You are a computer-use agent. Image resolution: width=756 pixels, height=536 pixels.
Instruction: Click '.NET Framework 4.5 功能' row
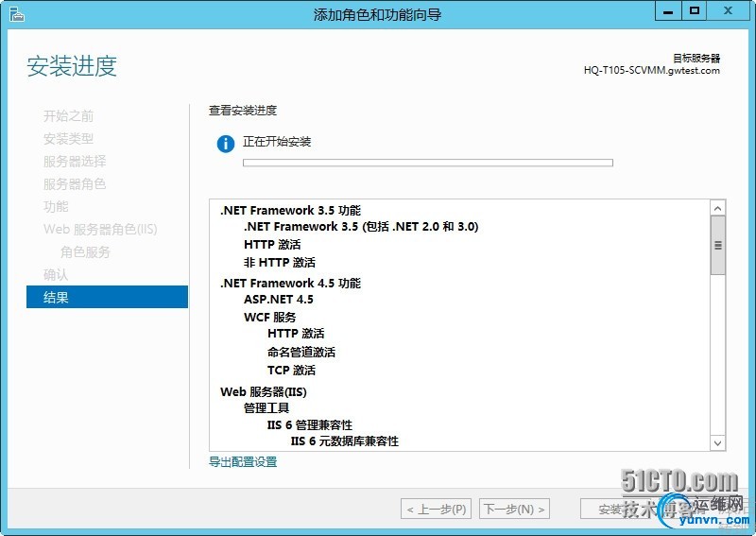pos(290,283)
